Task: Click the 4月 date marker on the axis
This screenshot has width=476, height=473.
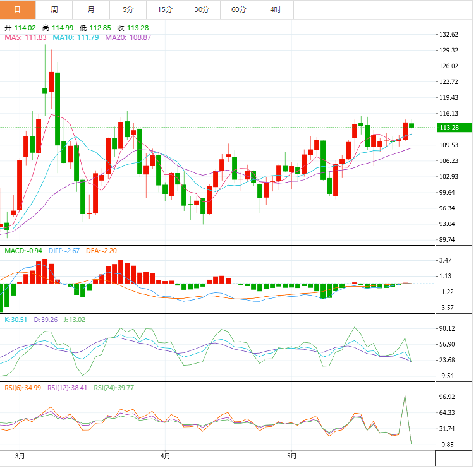Action: (x=166, y=455)
